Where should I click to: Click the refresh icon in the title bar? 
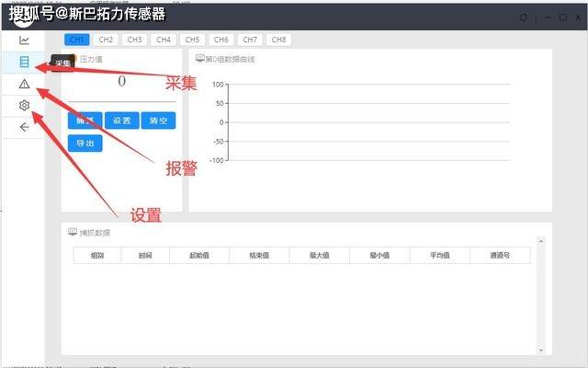(524, 17)
